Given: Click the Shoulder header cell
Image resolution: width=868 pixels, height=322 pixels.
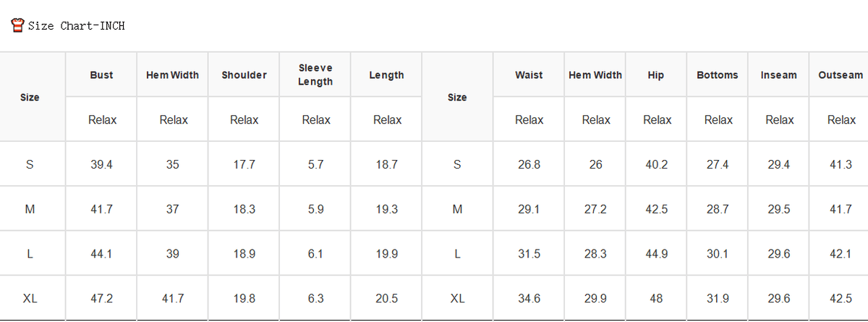Looking at the screenshot, I should [x=244, y=75].
